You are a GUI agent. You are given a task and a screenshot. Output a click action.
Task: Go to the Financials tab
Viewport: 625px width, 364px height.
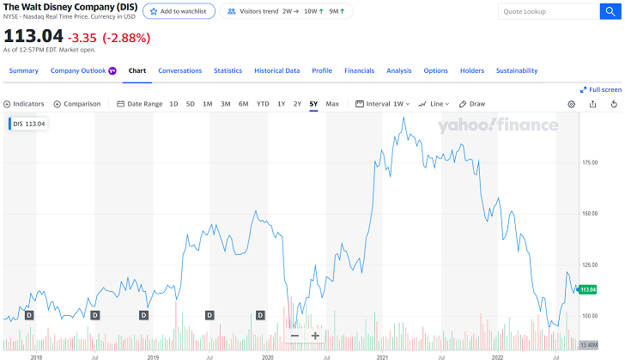pos(359,70)
